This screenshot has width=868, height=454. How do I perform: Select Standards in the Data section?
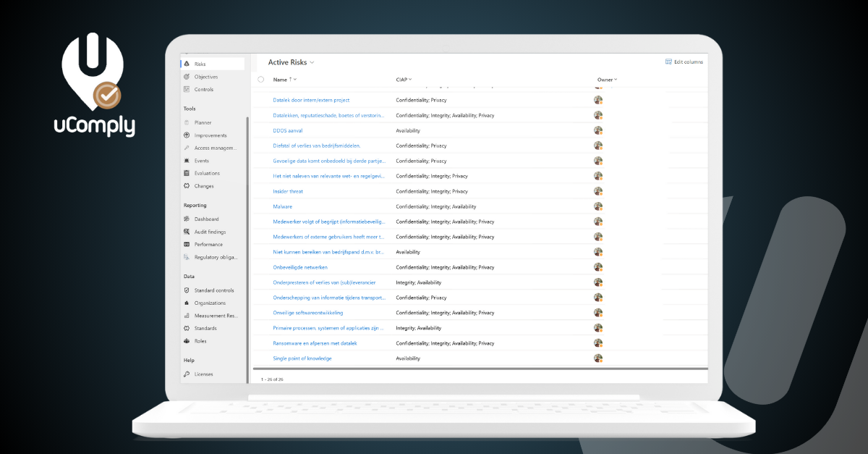[205, 328]
